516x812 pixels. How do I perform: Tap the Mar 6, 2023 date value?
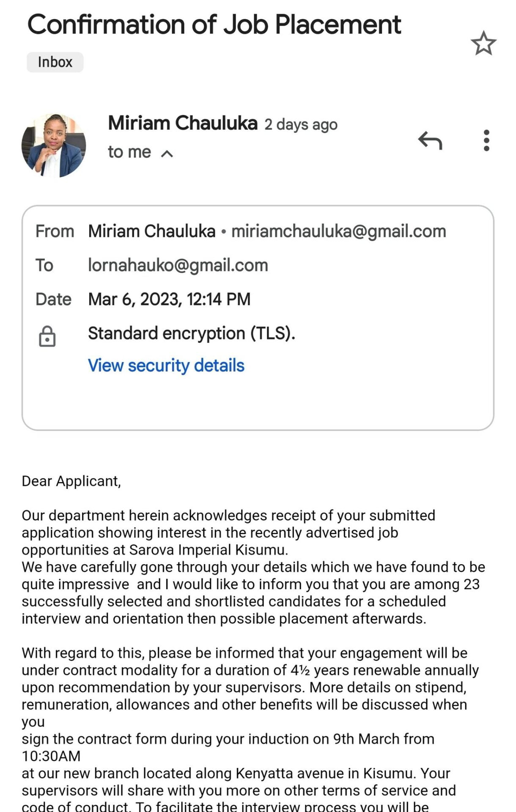coord(169,299)
